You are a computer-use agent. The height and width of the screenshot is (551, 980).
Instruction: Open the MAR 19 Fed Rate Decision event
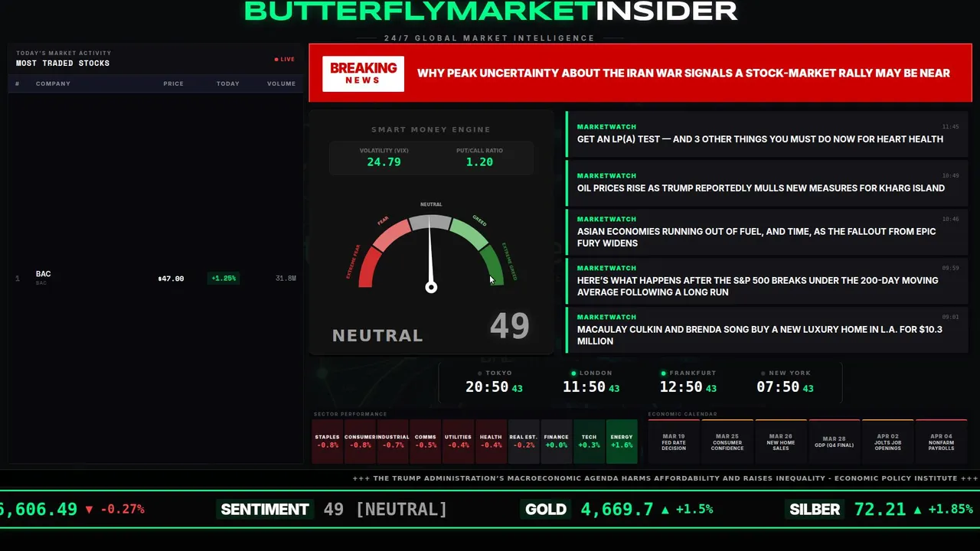[x=674, y=442]
